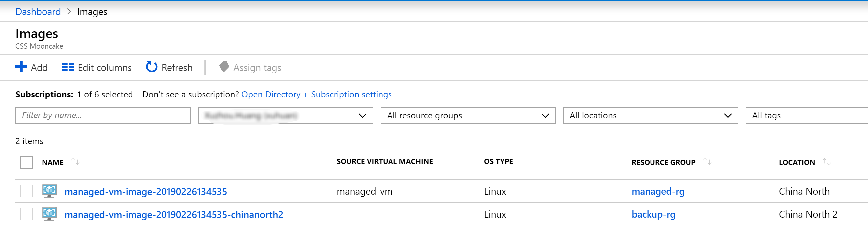The image size is (868, 246).
Task: Open Edit columns in the toolbar
Action: tap(97, 67)
